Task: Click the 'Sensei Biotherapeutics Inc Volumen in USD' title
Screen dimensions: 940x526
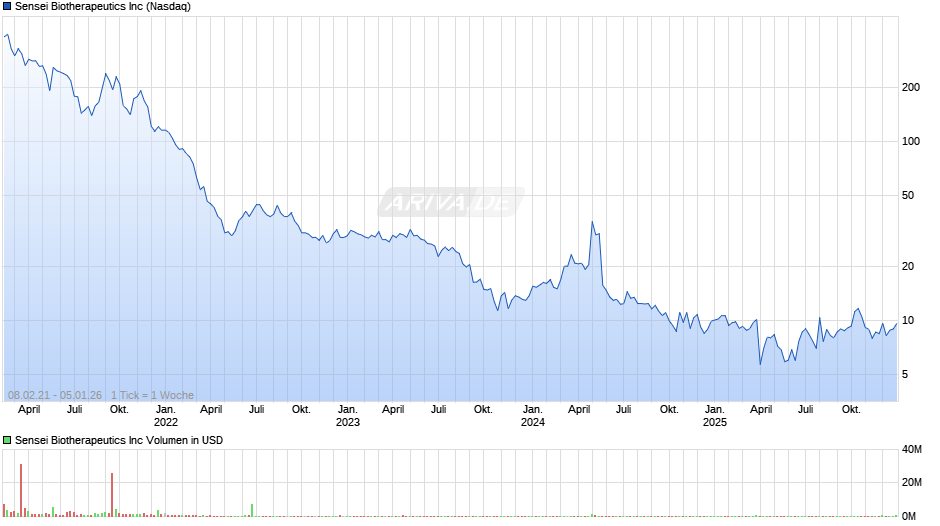Action: click(119, 440)
